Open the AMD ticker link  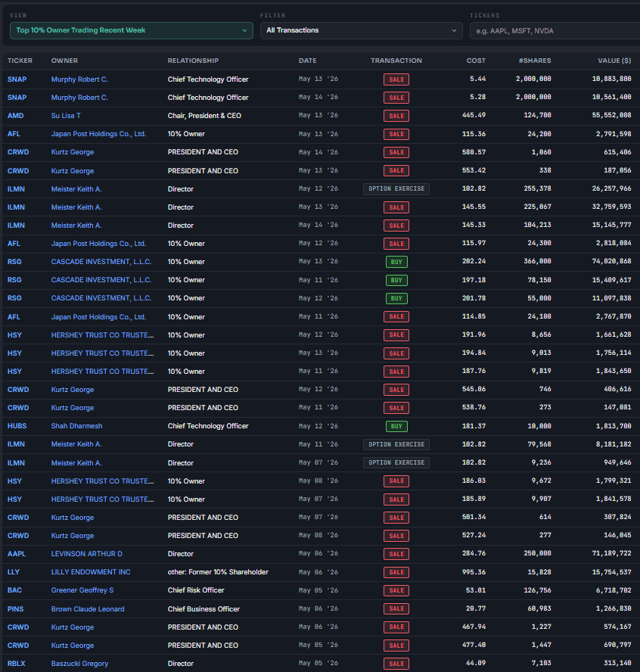click(x=15, y=116)
